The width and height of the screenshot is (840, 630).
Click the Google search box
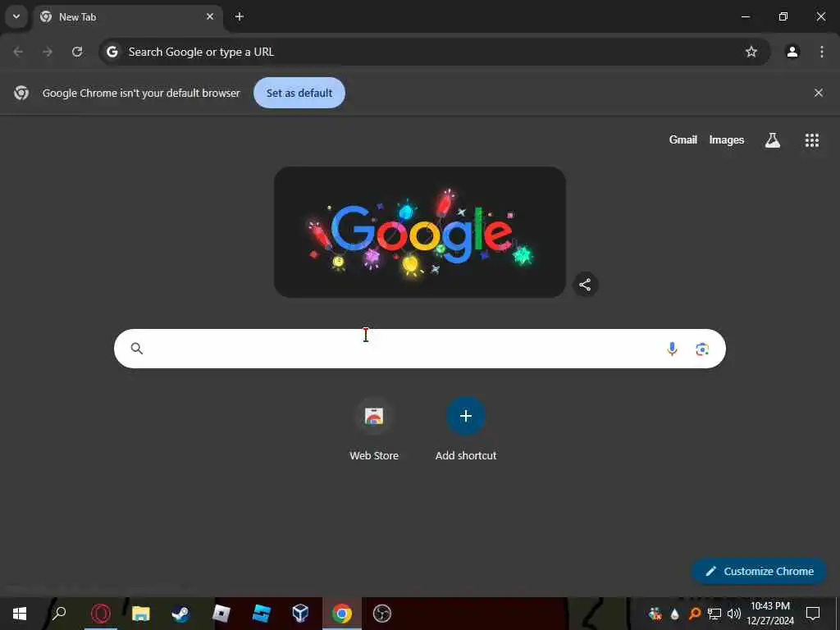420,349
